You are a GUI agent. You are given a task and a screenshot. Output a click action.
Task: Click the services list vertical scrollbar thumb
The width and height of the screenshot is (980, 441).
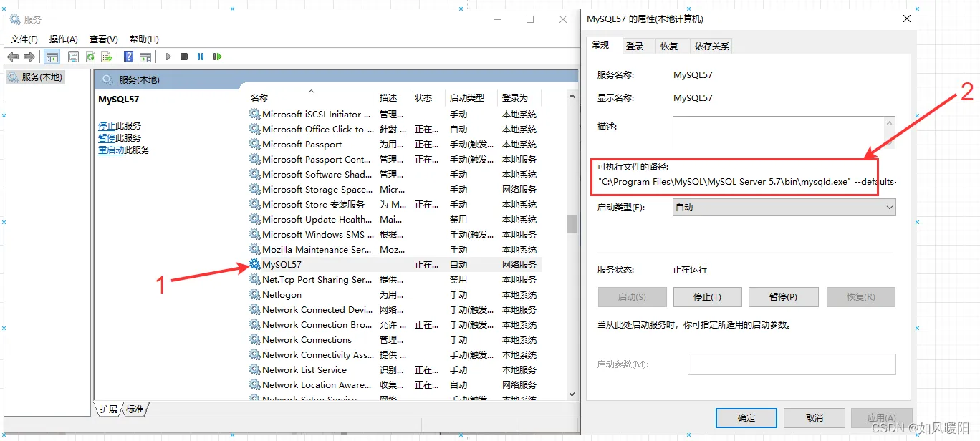572,224
